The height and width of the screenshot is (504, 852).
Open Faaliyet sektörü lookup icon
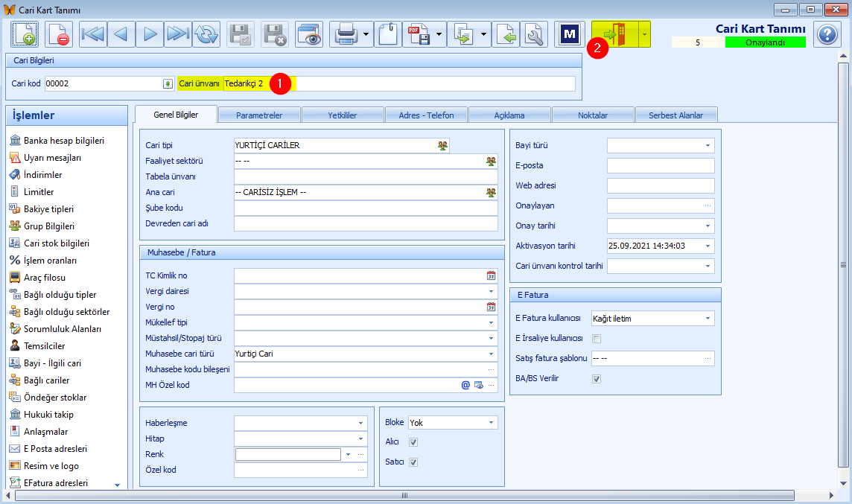(492, 162)
